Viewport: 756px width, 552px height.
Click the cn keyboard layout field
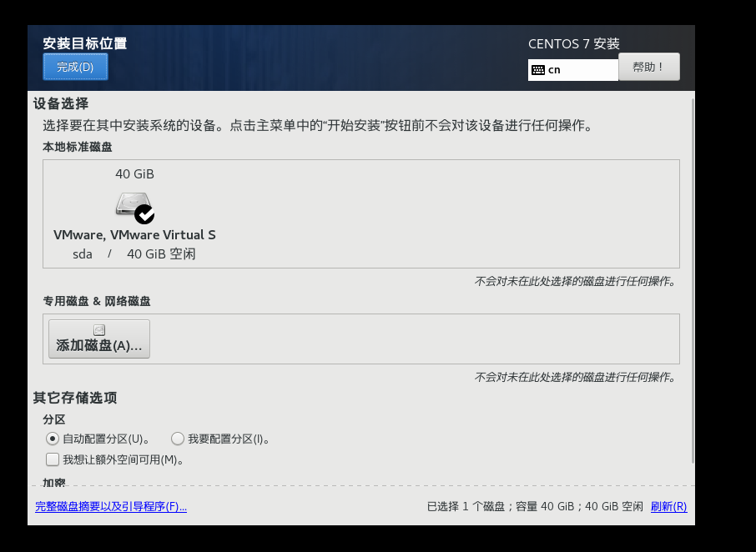point(572,70)
